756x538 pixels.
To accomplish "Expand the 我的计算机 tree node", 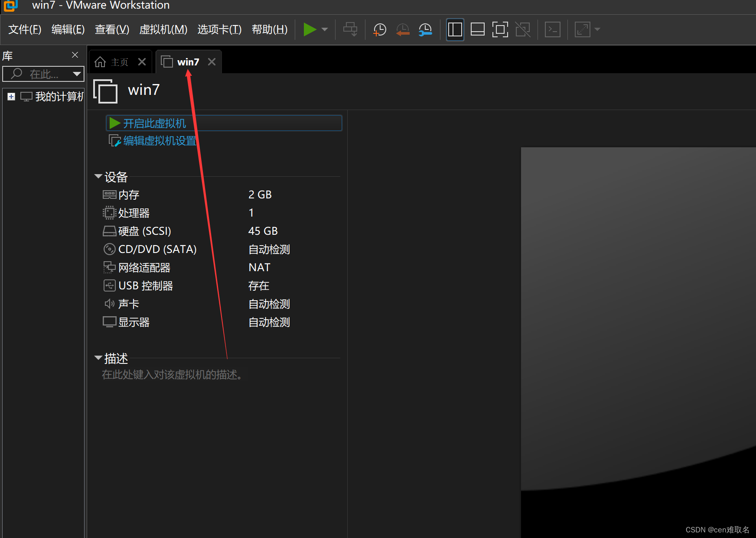I will coord(11,97).
